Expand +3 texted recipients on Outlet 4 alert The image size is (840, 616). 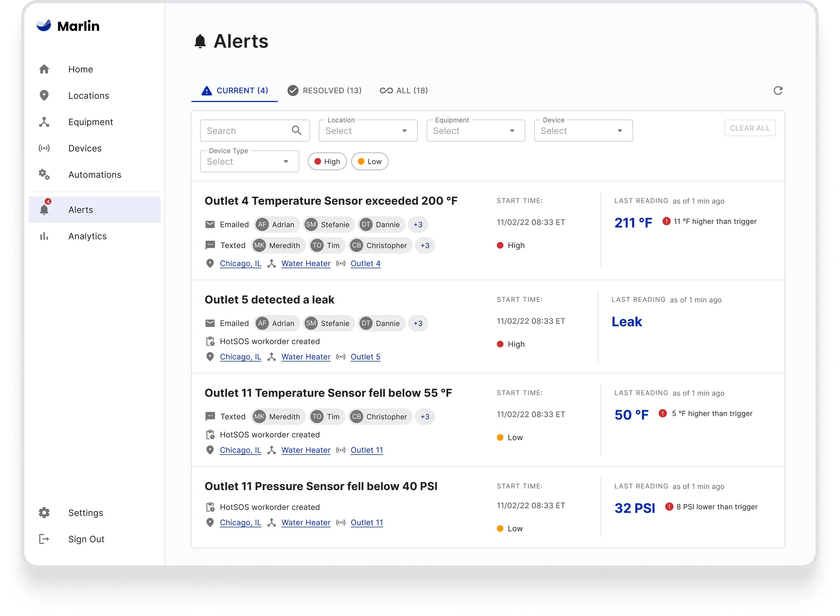coord(425,245)
